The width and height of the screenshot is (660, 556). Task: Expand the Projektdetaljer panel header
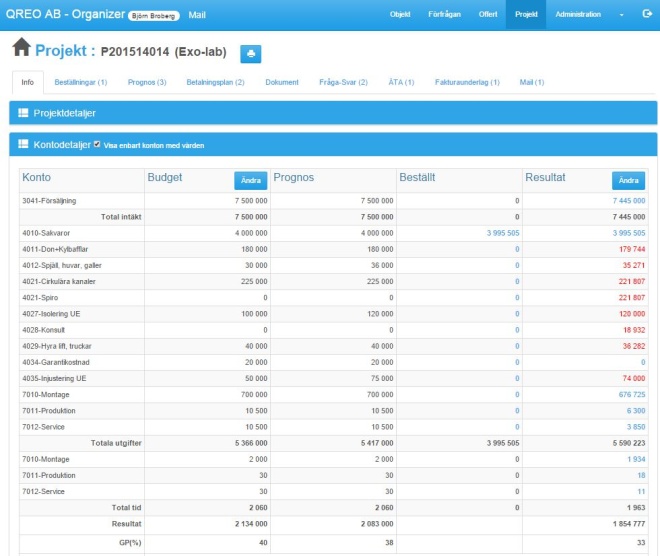click(333, 113)
